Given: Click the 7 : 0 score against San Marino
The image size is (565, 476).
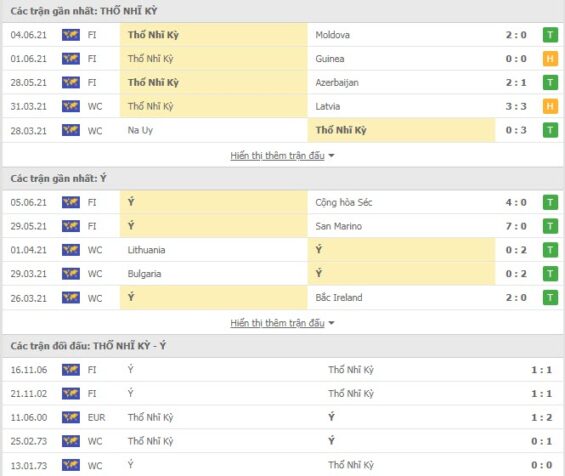Looking at the screenshot, I should (x=516, y=226).
